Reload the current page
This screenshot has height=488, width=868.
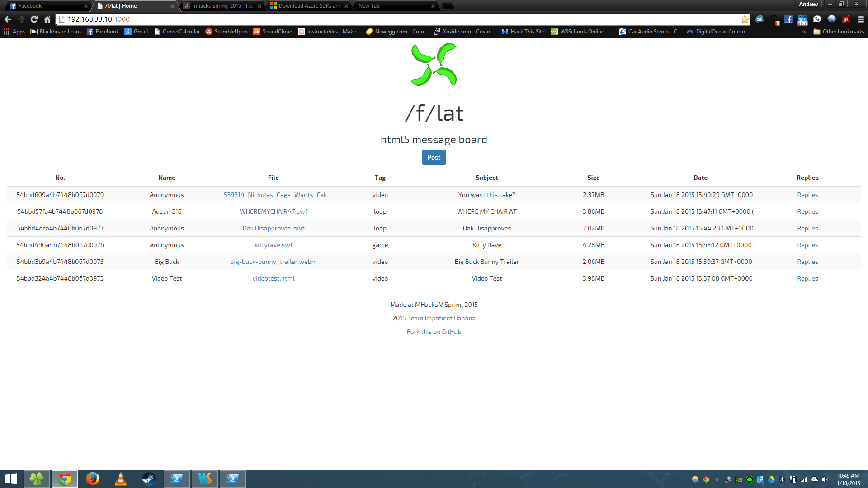[34, 19]
